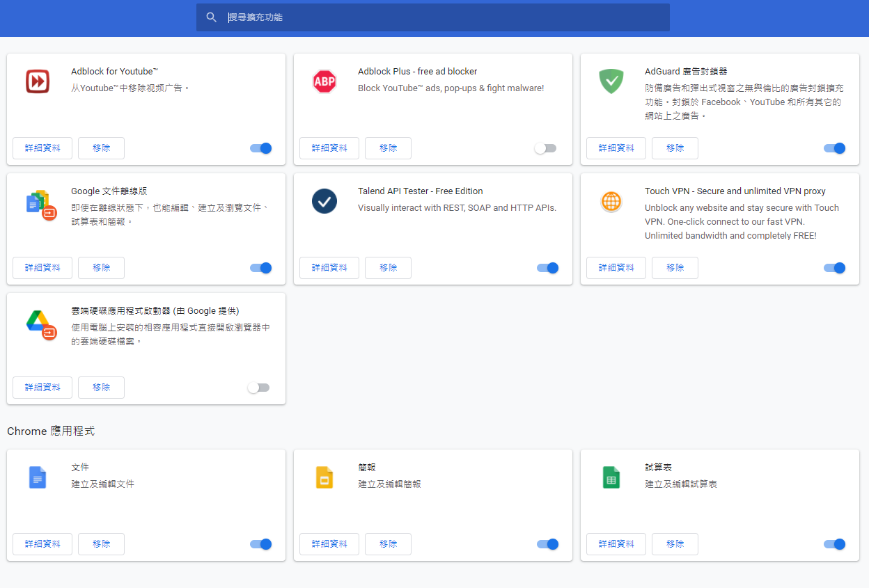Viewport: 869px width, 588px height.
Task: Click the Adblock for Youtube extension icon
Action: pos(38,81)
